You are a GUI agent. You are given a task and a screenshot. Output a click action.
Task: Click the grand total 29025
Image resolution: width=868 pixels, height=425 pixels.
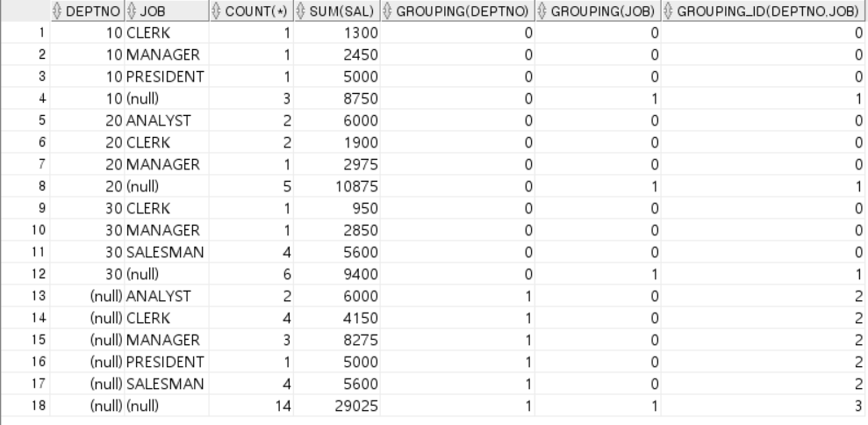pos(357,407)
